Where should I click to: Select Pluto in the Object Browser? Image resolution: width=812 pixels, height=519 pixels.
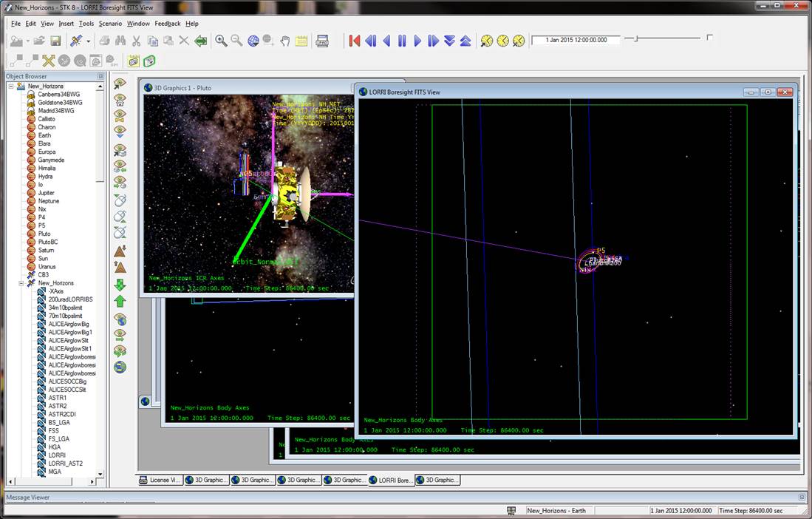coord(44,234)
